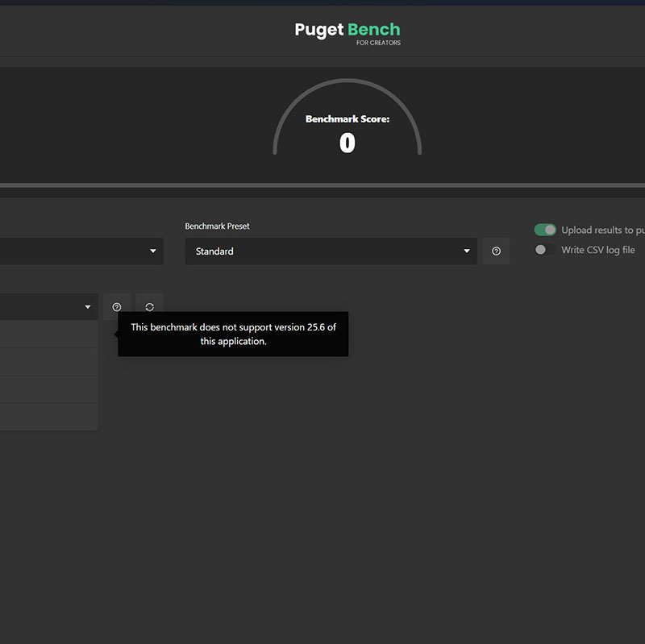
Task: Click the Benchmark Score gauge arc
Action: click(347, 82)
